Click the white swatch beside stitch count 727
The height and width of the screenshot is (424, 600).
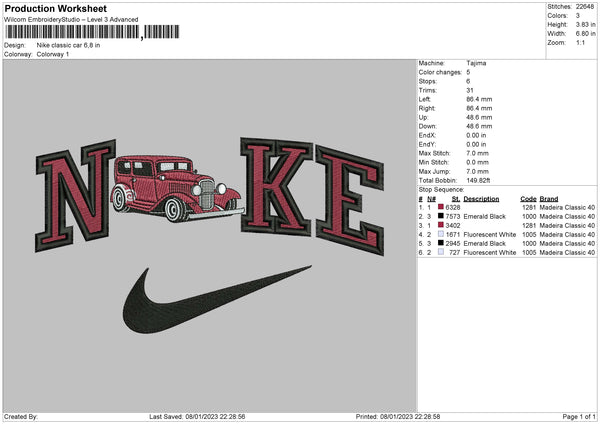click(441, 252)
